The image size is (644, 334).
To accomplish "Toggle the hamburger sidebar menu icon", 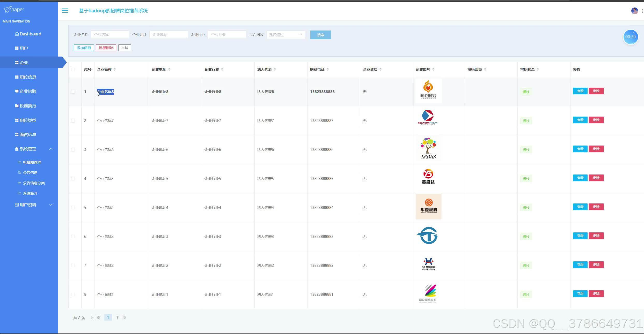I will 65,11.
